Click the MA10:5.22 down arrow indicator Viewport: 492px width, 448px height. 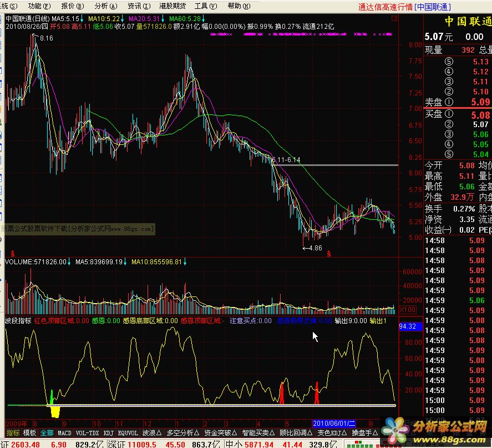pos(122,18)
